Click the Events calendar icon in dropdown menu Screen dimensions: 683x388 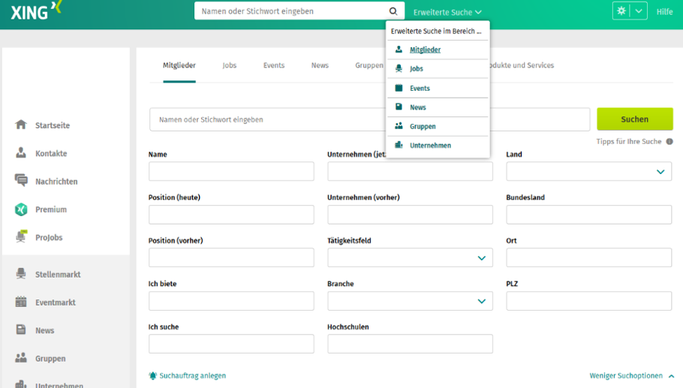pyautogui.click(x=399, y=88)
